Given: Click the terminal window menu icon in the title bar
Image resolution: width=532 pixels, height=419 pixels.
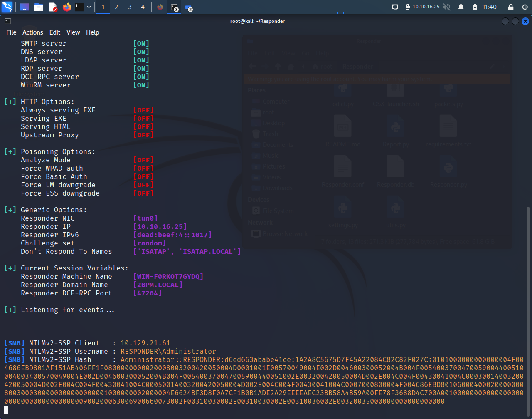Looking at the screenshot, I should pyautogui.click(x=8, y=21).
